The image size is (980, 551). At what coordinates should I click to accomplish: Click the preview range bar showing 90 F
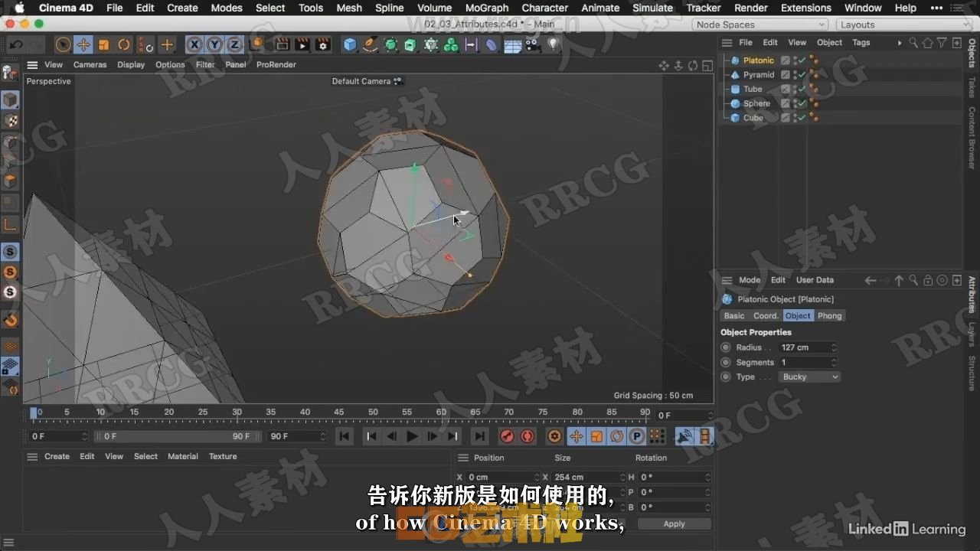(x=177, y=436)
